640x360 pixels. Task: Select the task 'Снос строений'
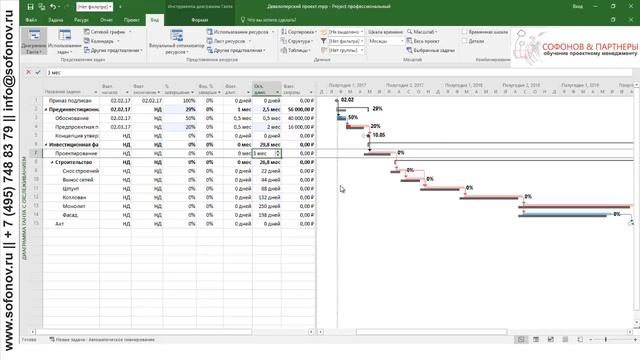[80, 171]
